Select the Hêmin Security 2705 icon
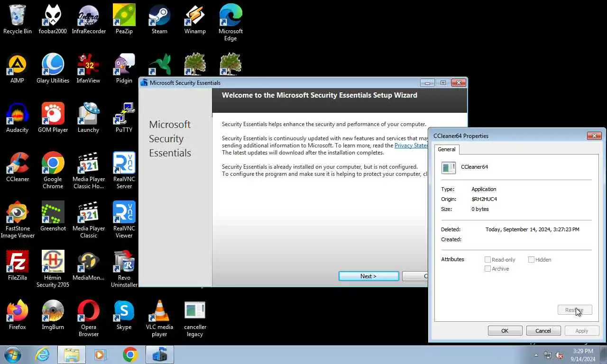The height and width of the screenshot is (364, 607). (53, 269)
